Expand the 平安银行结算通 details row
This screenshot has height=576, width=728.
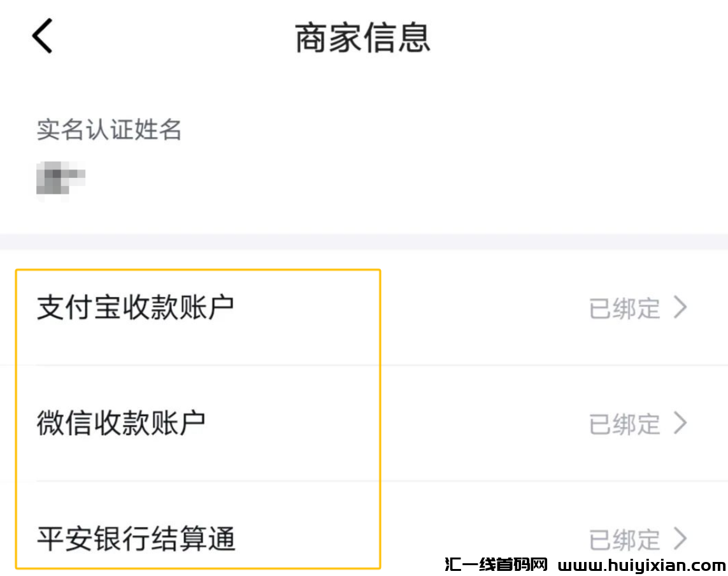click(255, 539)
